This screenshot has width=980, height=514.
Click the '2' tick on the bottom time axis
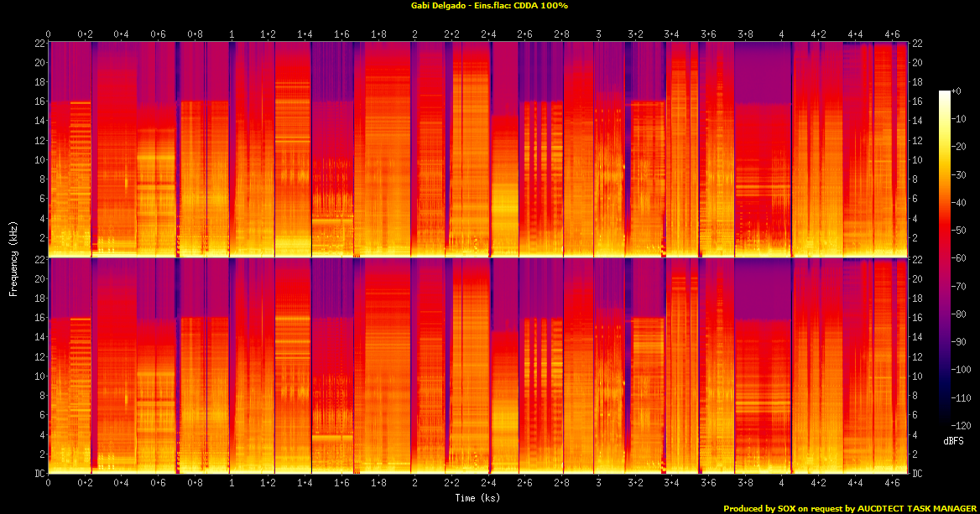[414, 483]
